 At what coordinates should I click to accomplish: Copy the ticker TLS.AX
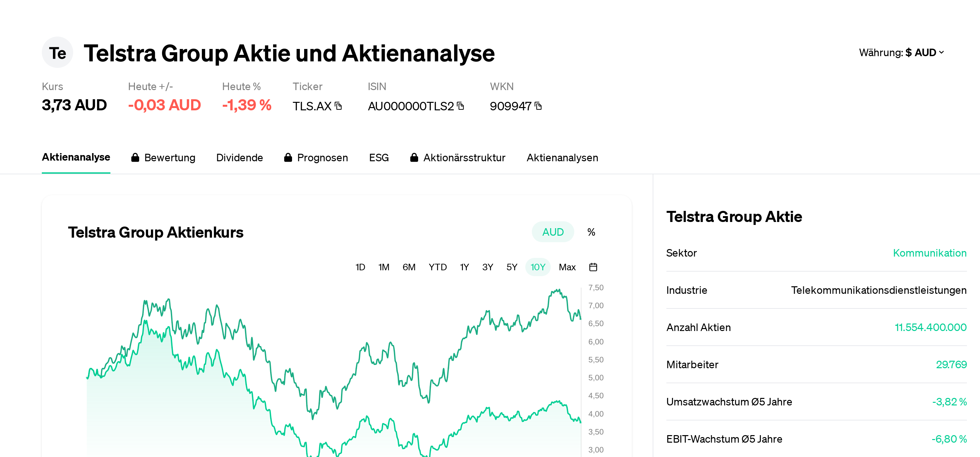[x=338, y=106]
